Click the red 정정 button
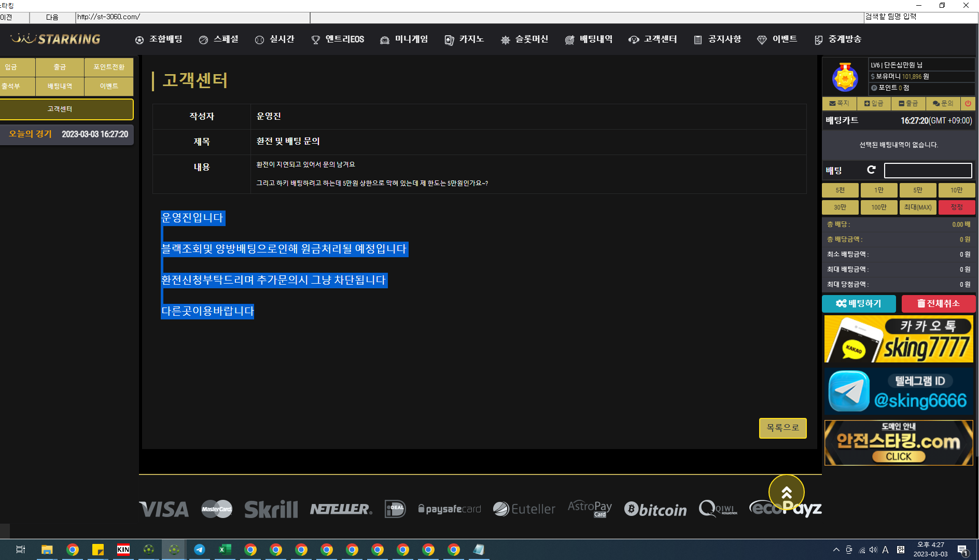 pyautogui.click(x=956, y=207)
